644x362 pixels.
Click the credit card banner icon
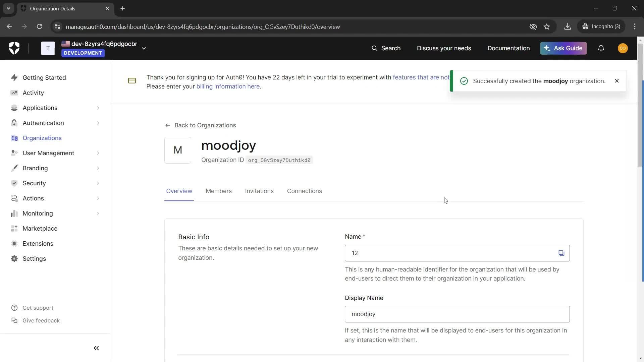coord(132,81)
